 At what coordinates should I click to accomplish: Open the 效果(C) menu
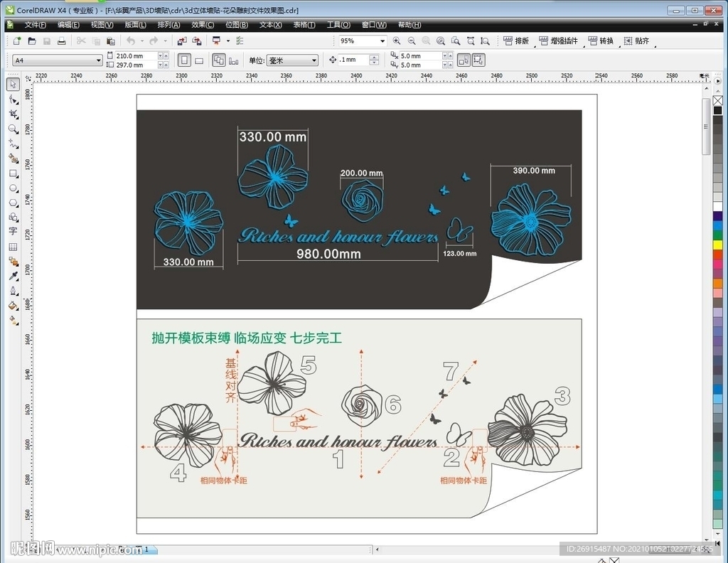(x=203, y=25)
